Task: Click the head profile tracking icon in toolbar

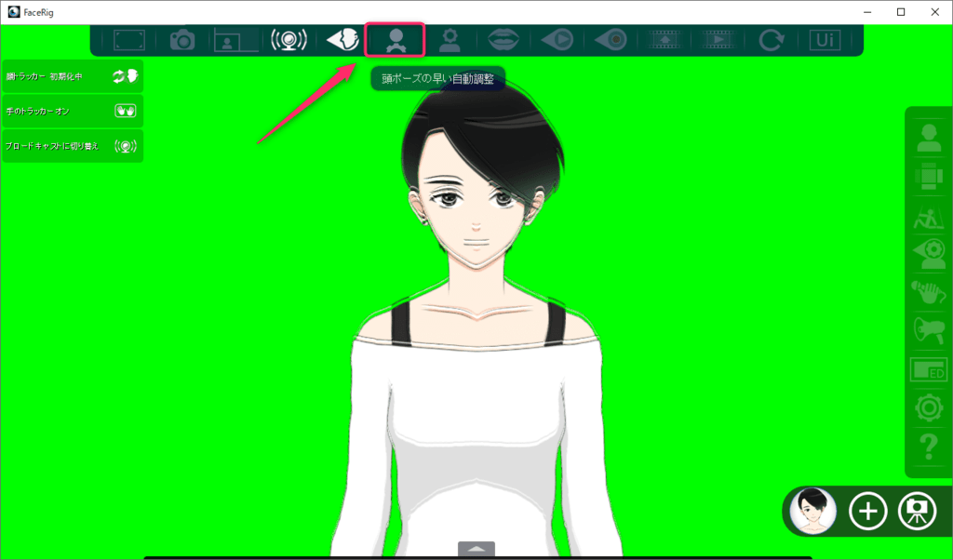Action: (342, 40)
